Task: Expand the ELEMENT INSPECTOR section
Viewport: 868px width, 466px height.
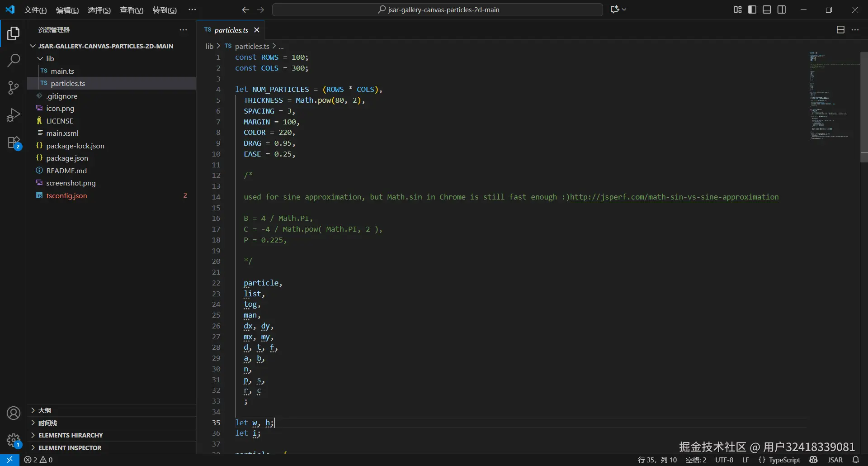Action: pyautogui.click(x=70, y=448)
